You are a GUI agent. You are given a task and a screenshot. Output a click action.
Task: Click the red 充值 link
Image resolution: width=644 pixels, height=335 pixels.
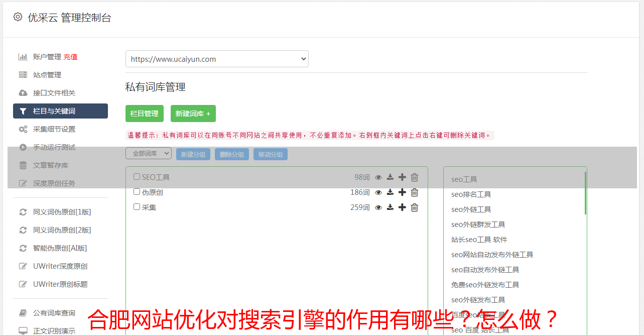coord(70,57)
